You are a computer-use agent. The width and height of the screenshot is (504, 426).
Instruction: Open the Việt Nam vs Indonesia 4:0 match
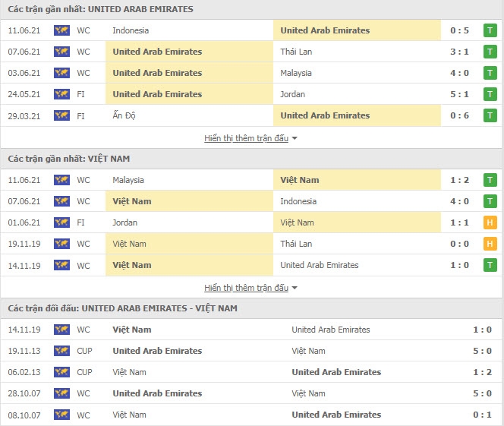tap(250, 201)
